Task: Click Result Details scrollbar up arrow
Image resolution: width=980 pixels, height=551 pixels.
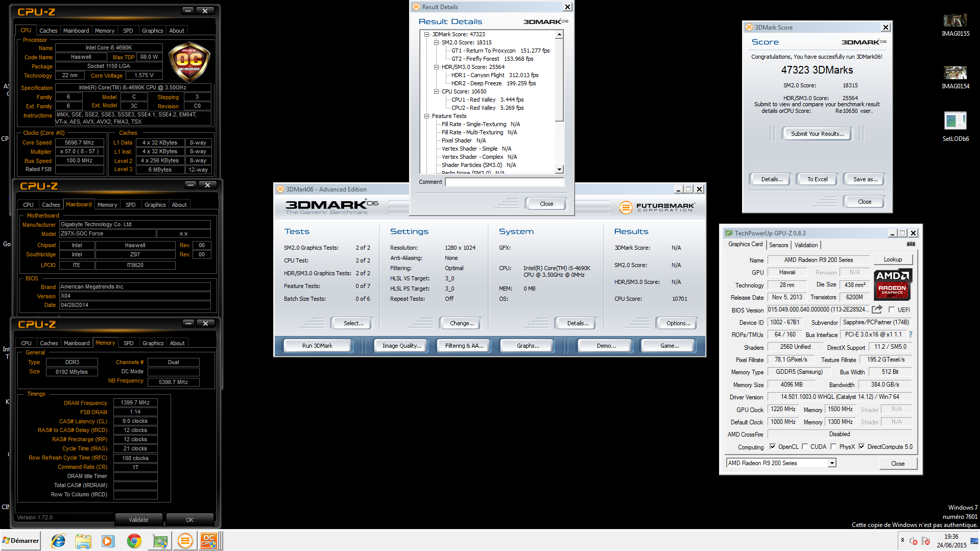Action: click(560, 35)
